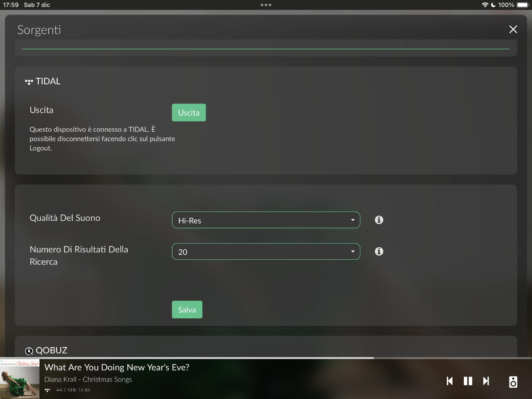This screenshot has width=532, height=399.
Task: Click info icon beside Qualità Del Suono
Action: (x=379, y=220)
